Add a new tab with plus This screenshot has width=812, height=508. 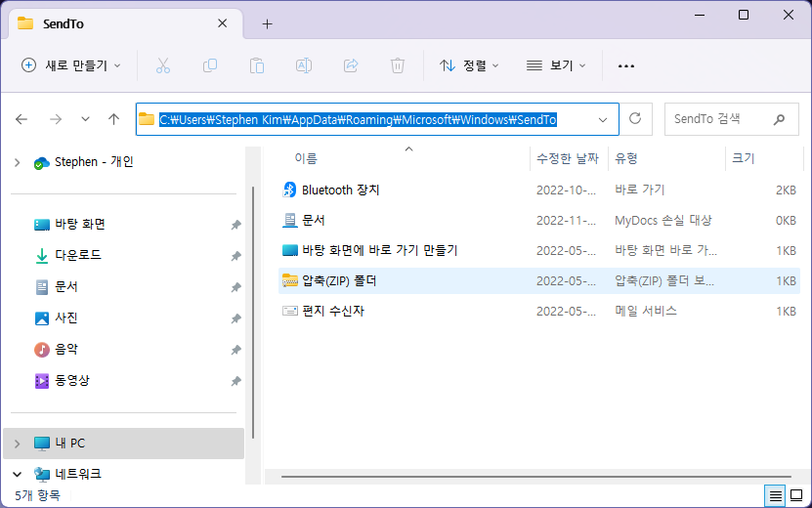coord(267,23)
